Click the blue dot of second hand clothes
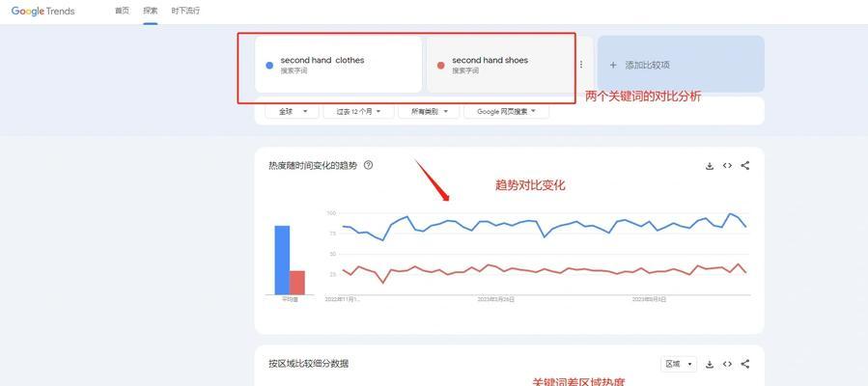Screen dimensions: 868x386 click(x=269, y=66)
